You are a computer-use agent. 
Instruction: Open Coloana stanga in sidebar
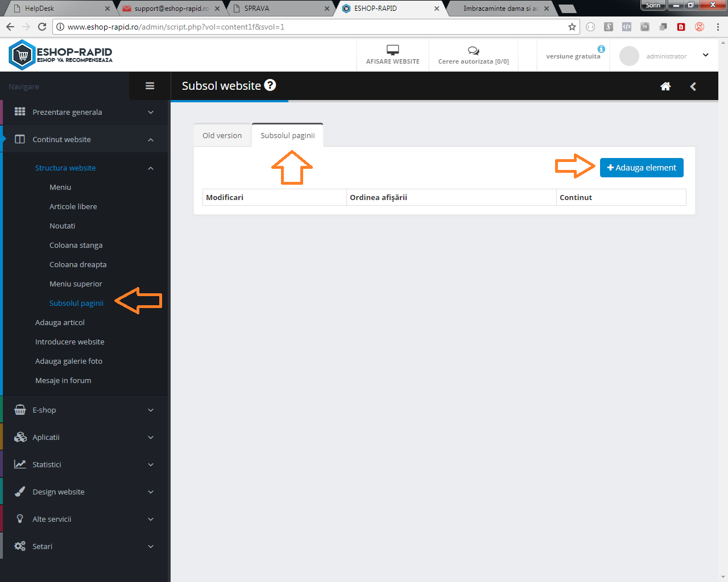(76, 245)
